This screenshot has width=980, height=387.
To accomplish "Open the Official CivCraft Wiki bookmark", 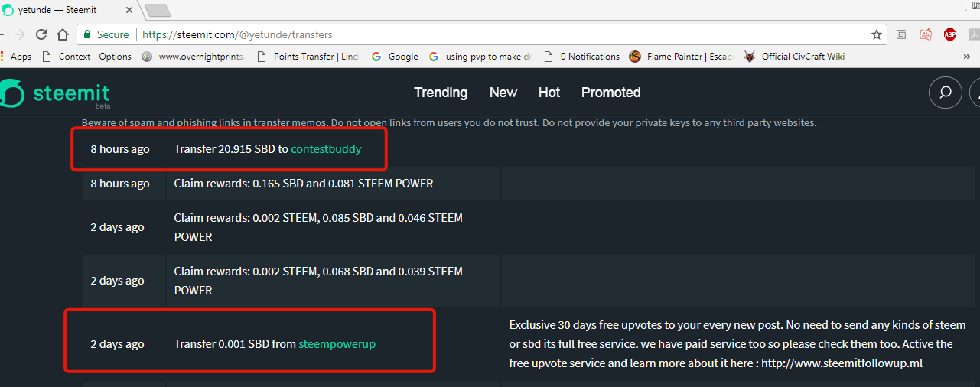I will (x=794, y=57).
